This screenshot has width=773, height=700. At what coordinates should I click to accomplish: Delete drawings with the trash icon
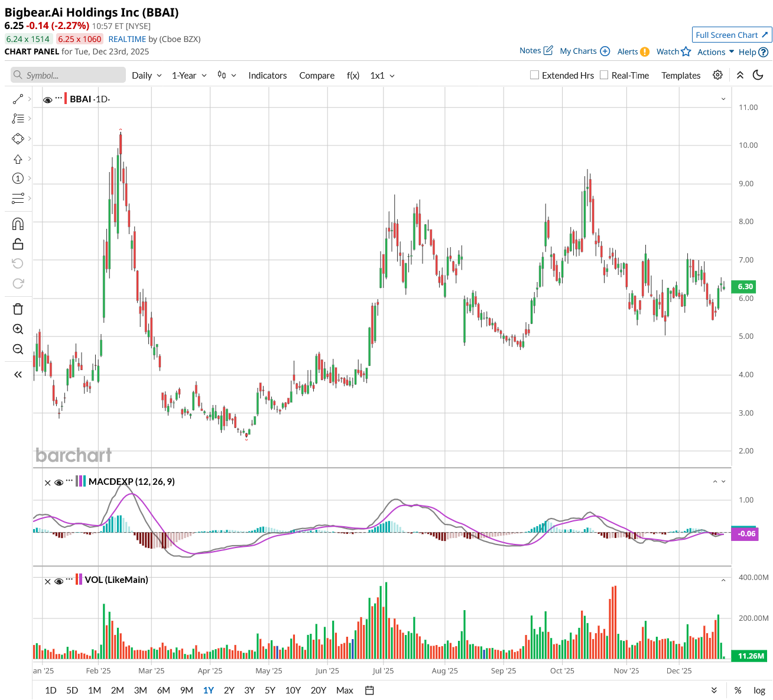(18, 309)
